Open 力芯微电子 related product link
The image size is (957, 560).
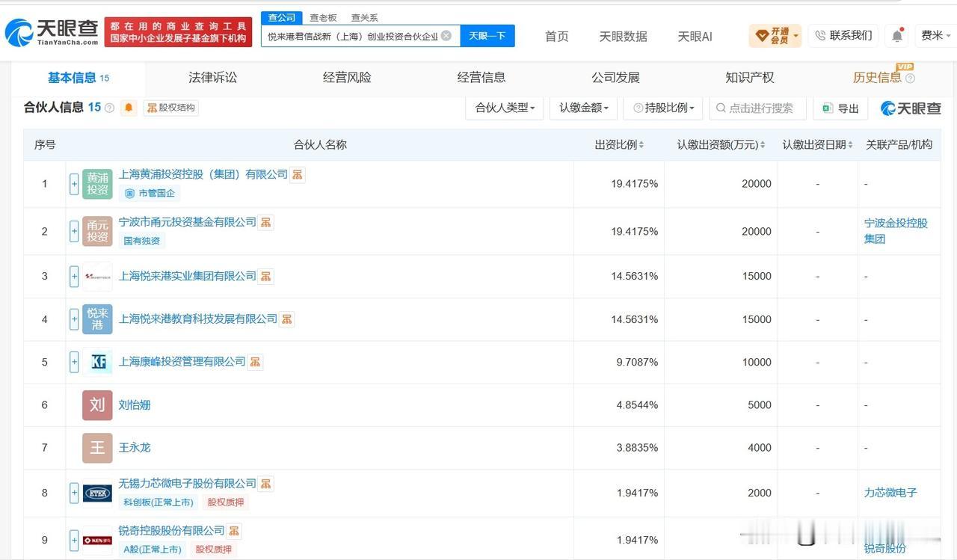coord(890,493)
